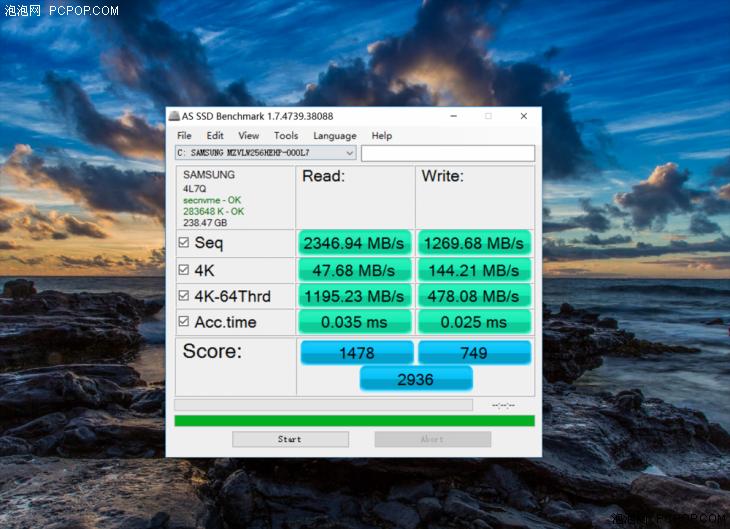730x529 pixels.
Task: Expand the Samsung drive selection dropdown
Action: coord(349,153)
